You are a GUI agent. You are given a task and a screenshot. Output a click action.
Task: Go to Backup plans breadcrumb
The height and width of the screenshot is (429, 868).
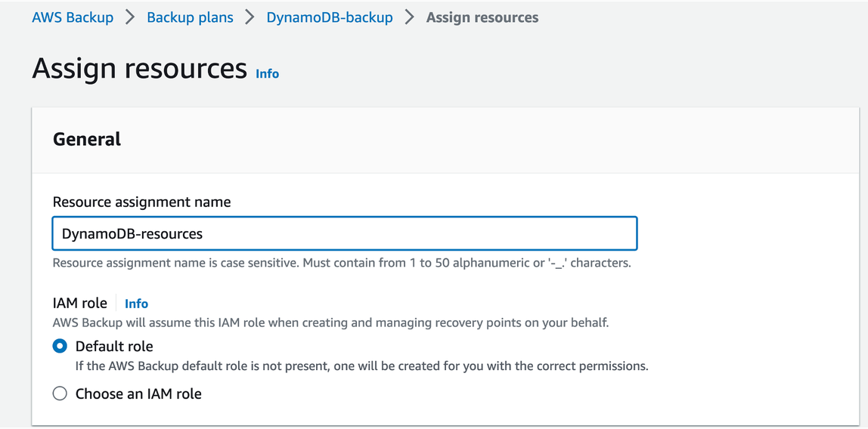190,17
